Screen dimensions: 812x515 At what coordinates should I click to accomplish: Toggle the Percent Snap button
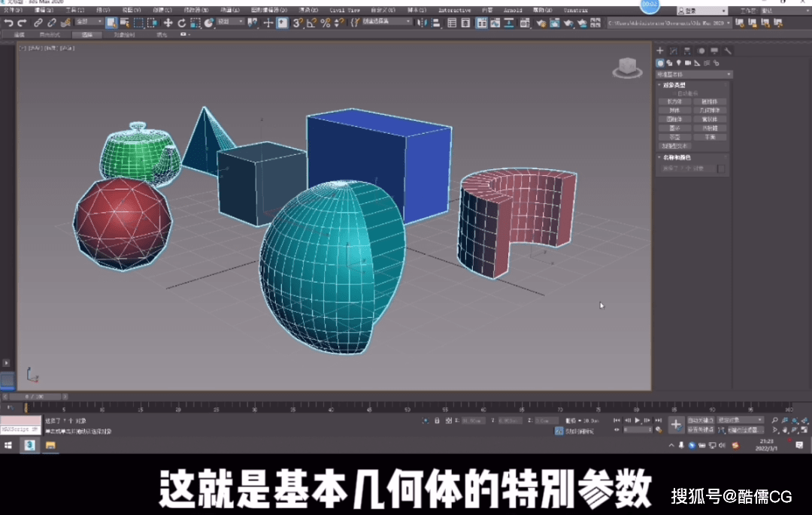325,23
